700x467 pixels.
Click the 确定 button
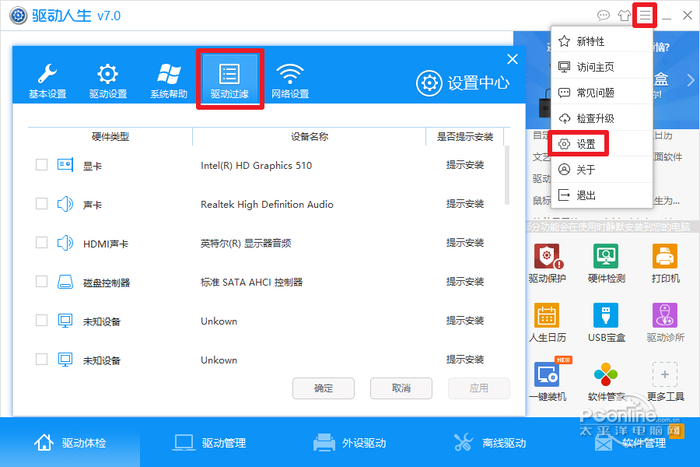click(324, 388)
